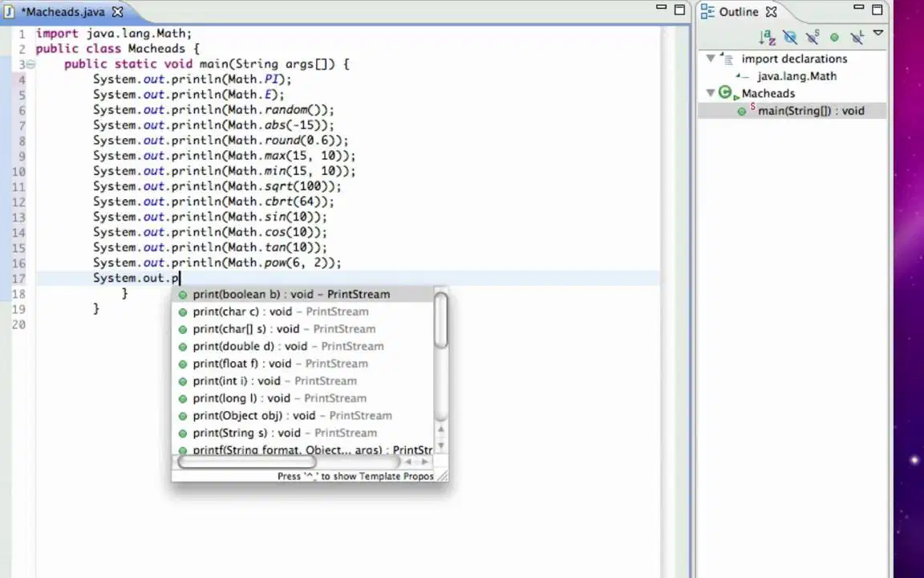Click the println(Math.random()) line
The height and width of the screenshot is (578, 924).
point(213,110)
